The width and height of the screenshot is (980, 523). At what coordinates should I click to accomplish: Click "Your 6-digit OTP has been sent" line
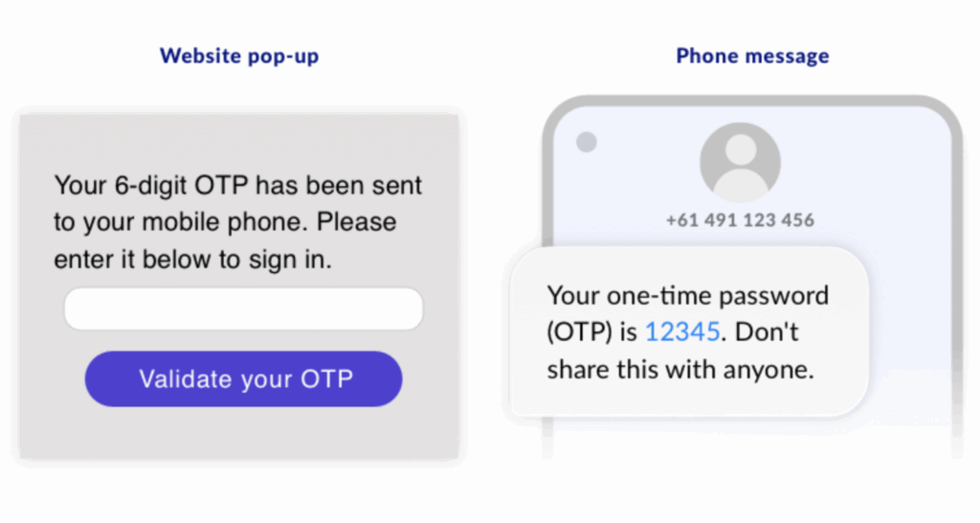point(238,186)
